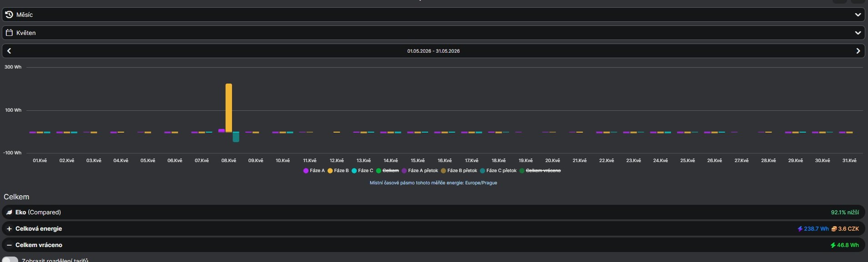
Task: Expand the Celková energie row
Action: (434, 229)
